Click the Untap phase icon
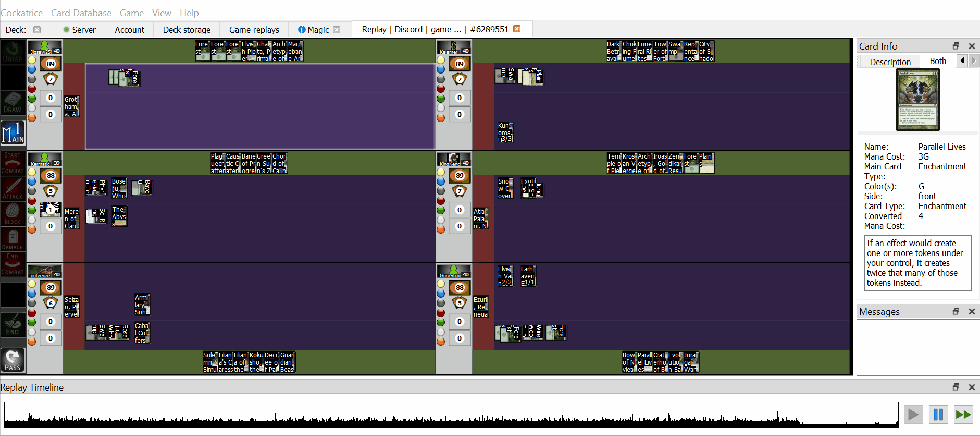The image size is (980, 436). (13, 53)
